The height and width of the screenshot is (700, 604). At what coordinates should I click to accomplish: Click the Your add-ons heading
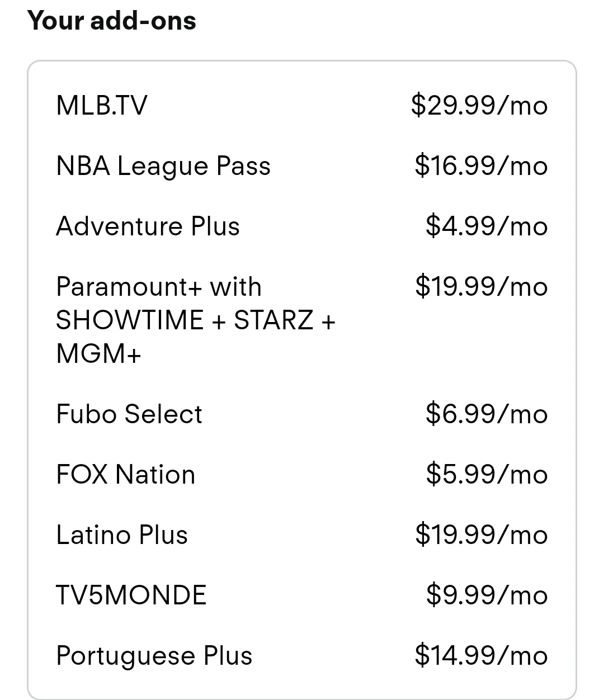coord(112,21)
